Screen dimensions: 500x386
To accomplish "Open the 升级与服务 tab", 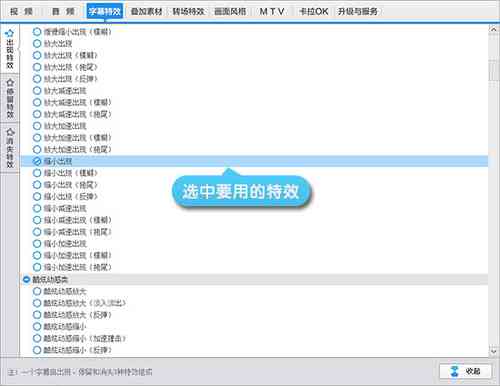I will click(x=358, y=12).
